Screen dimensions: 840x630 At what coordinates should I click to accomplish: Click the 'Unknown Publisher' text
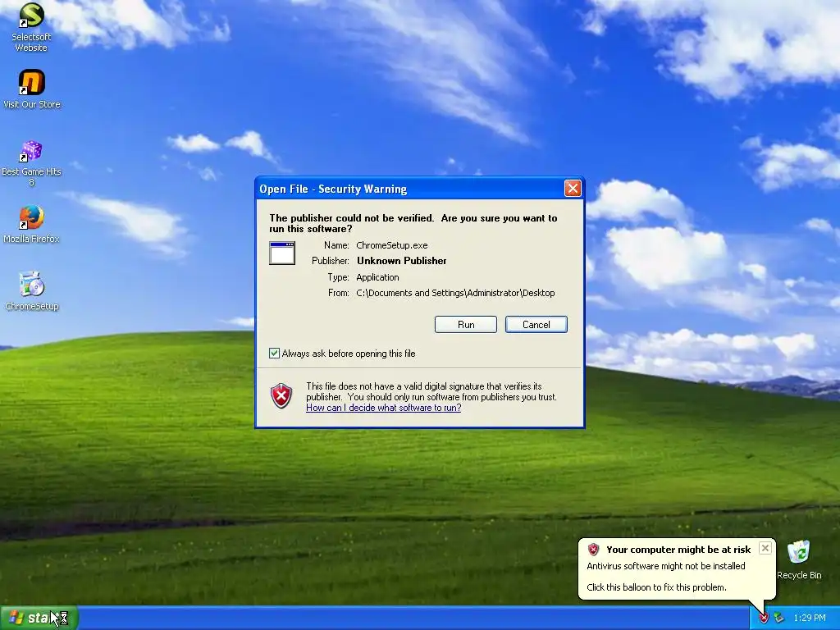(x=402, y=261)
